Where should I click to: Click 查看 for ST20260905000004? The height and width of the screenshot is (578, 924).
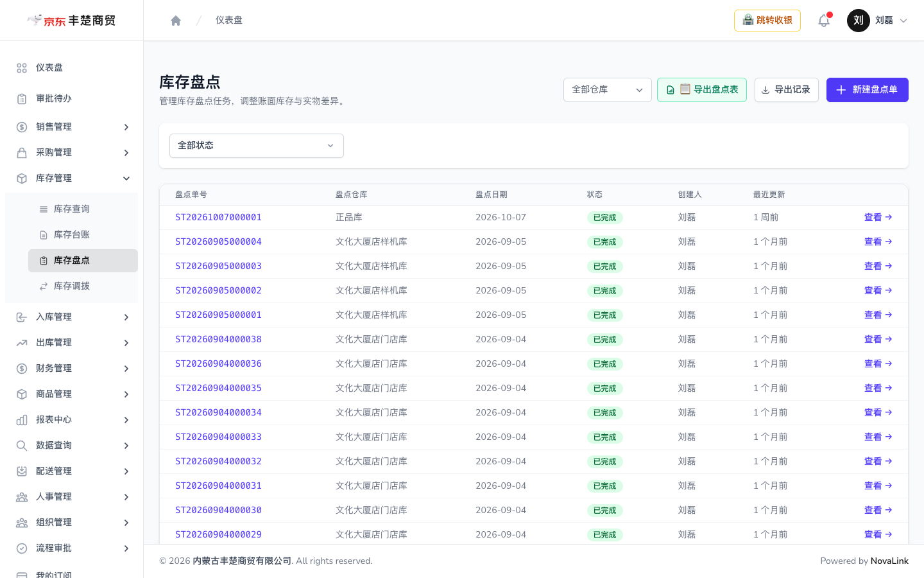tap(878, 242)
